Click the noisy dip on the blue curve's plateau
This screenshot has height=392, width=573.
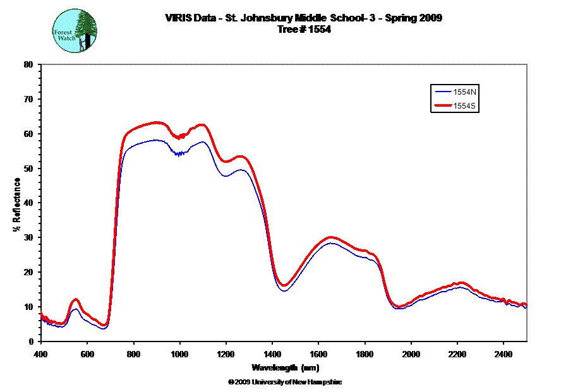179,153
